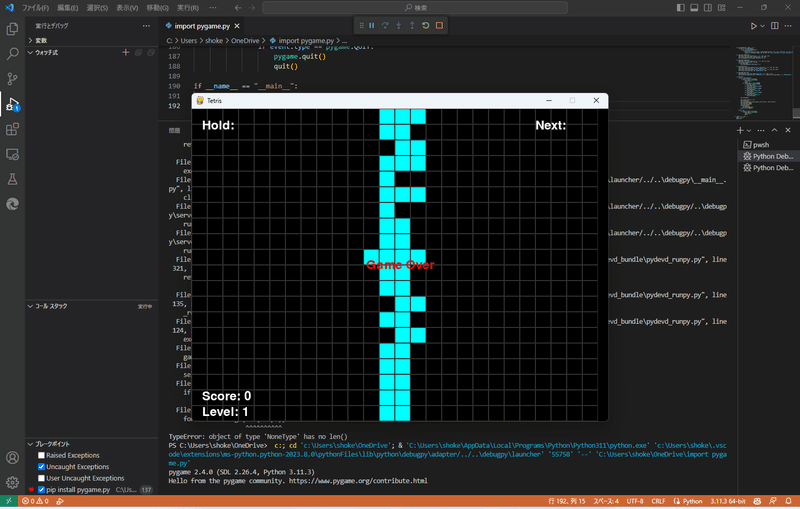Toggle the bottom panel layout icon
This screenshot has height=509, width=800.
tap(694, 8)
